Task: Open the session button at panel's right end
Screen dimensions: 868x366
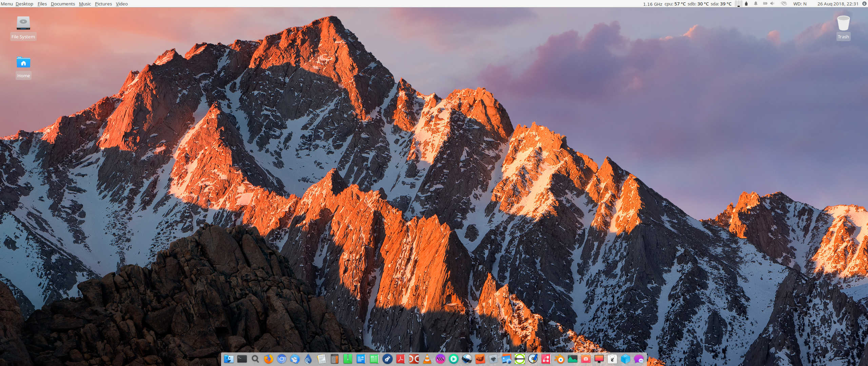Action: [x=864, y=3]
